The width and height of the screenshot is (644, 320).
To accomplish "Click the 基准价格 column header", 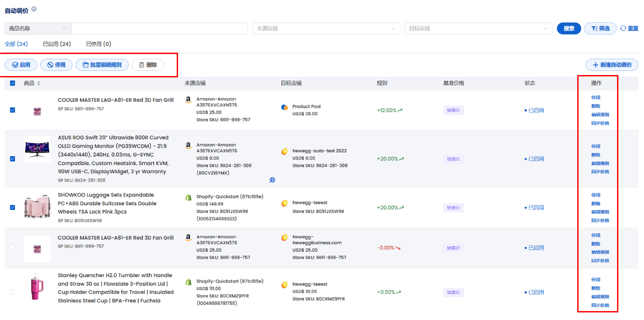I will coord(453,83).
